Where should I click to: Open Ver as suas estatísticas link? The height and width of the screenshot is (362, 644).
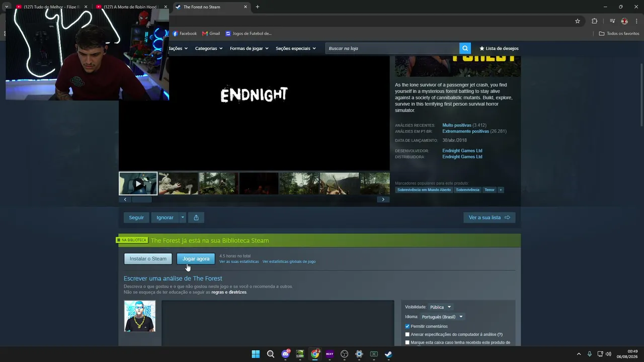[x=239, y=261]
